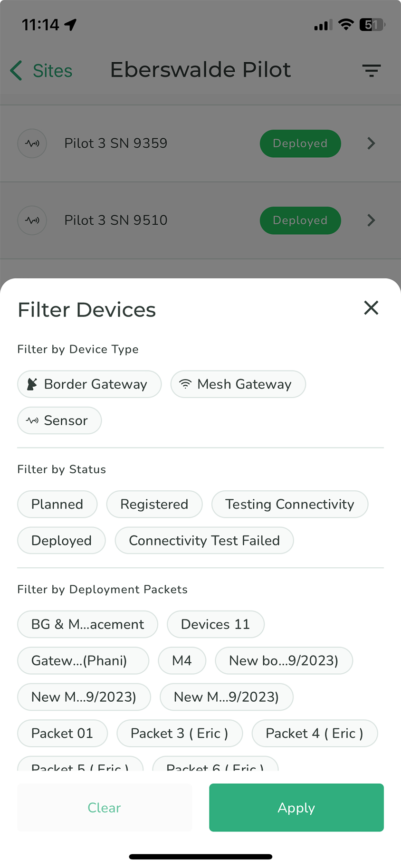Select the M4 deployment packet chip

(x=182, y=661)
